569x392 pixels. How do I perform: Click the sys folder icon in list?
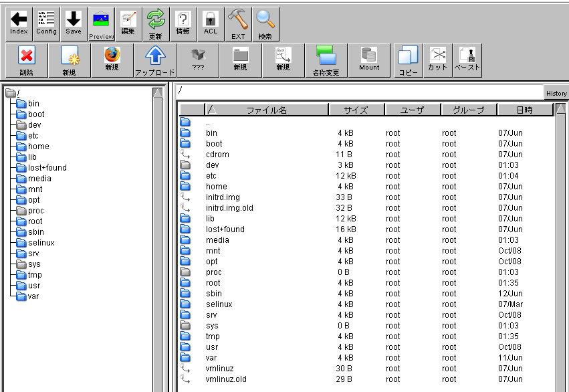coord(185,325)
